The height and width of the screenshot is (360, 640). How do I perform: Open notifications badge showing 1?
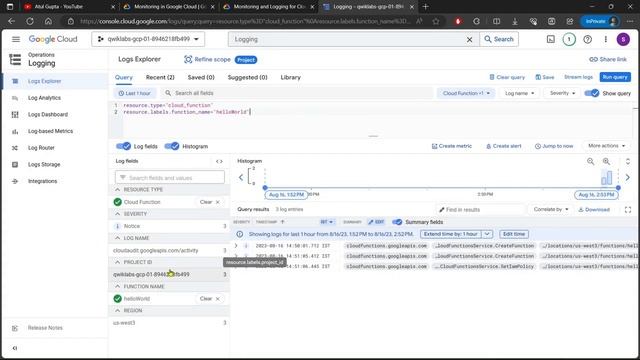(x=569, y=39)
